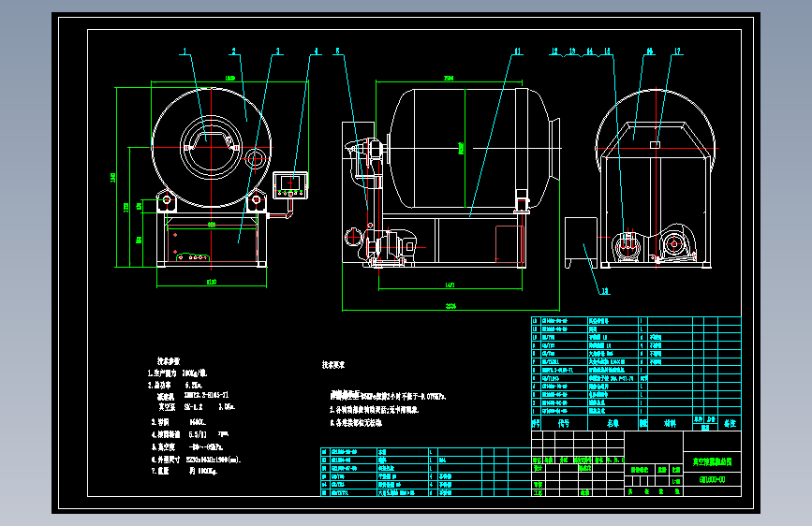Click the '工艺' cell in title block

coord(538,493)
